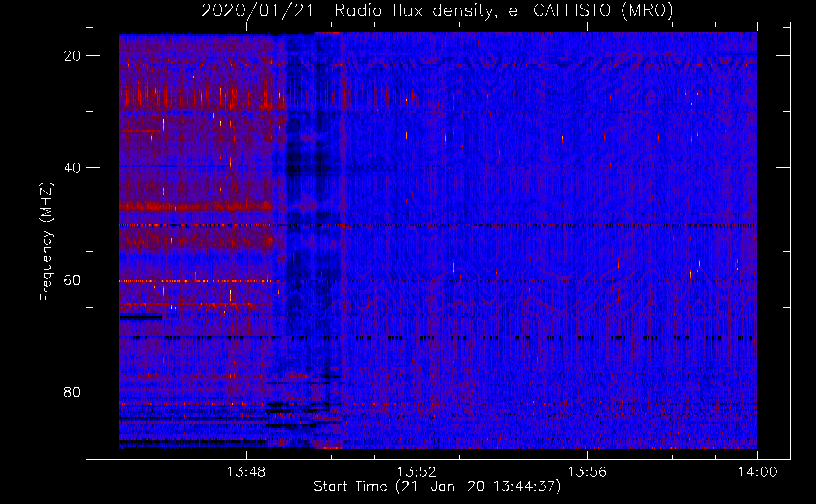Viewport: 816px width, 504px height.
Task: Click the '40' frequency tick label
Action: [73, 168]
